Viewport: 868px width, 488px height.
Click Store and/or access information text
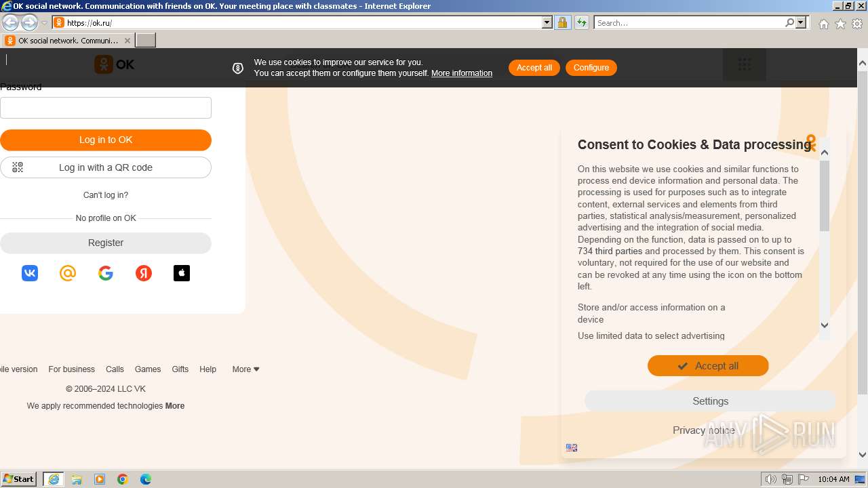coord(652,313)
